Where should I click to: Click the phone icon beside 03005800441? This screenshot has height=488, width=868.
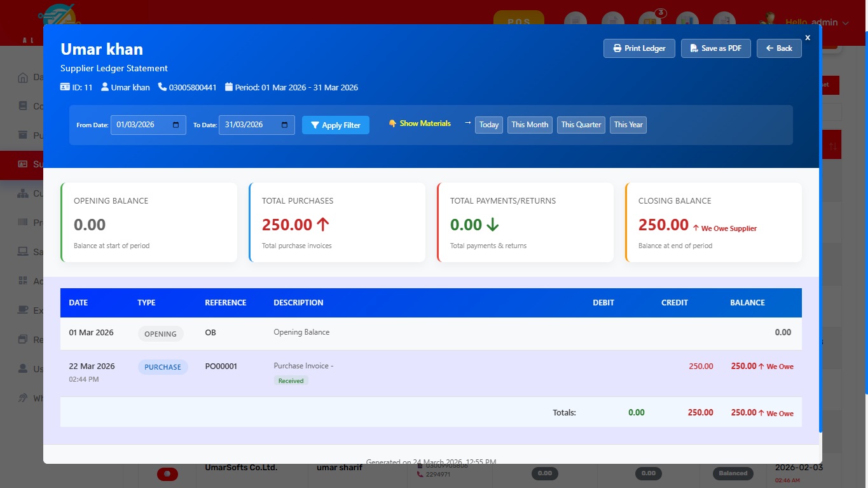[x=162, y=87]
